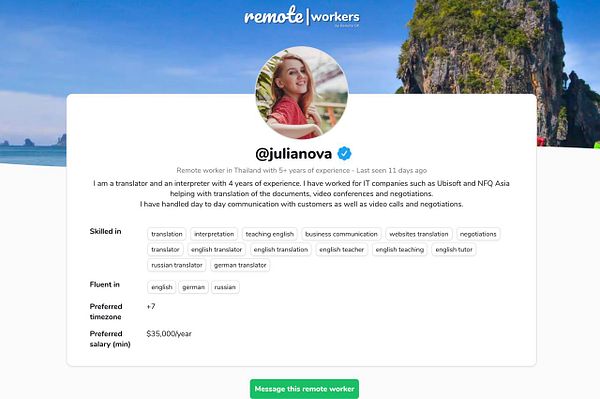
Task: Click the remote workers logo
Action: 302,16
